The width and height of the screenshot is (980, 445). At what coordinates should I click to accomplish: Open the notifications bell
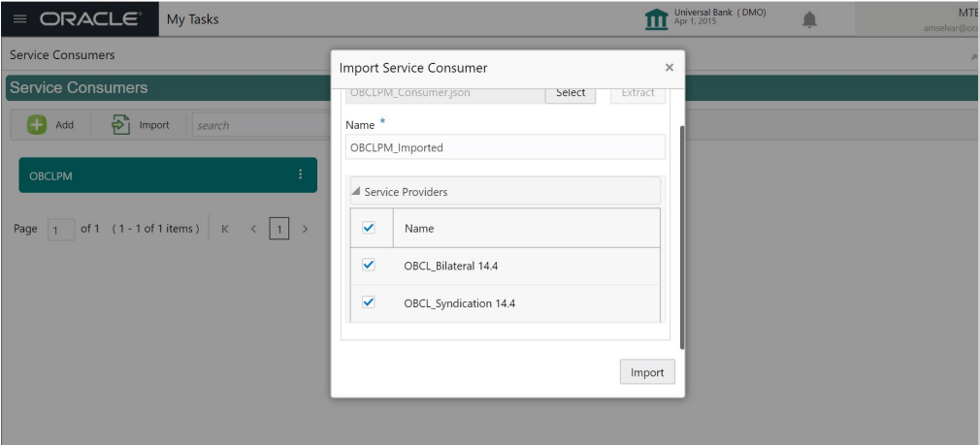point(809,20)
